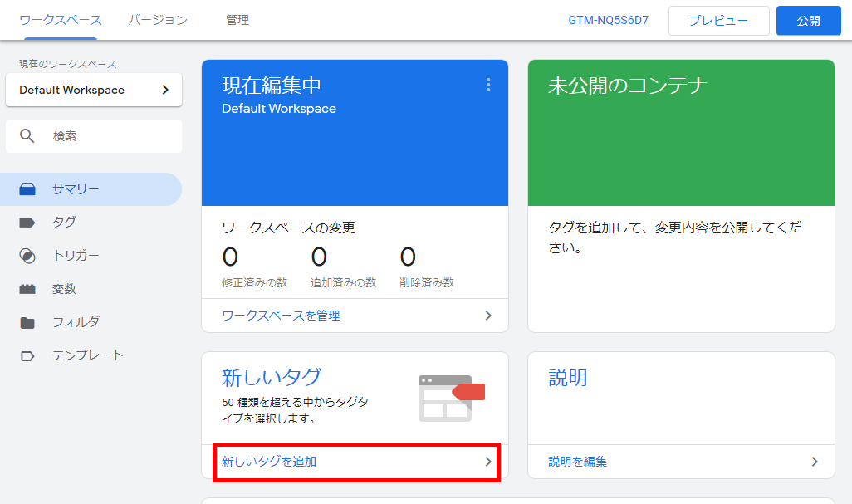Click the chevron beside 説明を編集
This screenshot has height=504, width=852.
(x=815, y=462)
